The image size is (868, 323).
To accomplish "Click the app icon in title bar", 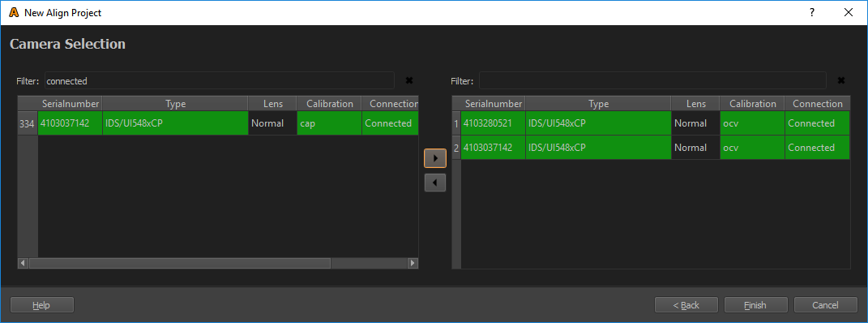I will pyautogui.click(x=14, y=12).
